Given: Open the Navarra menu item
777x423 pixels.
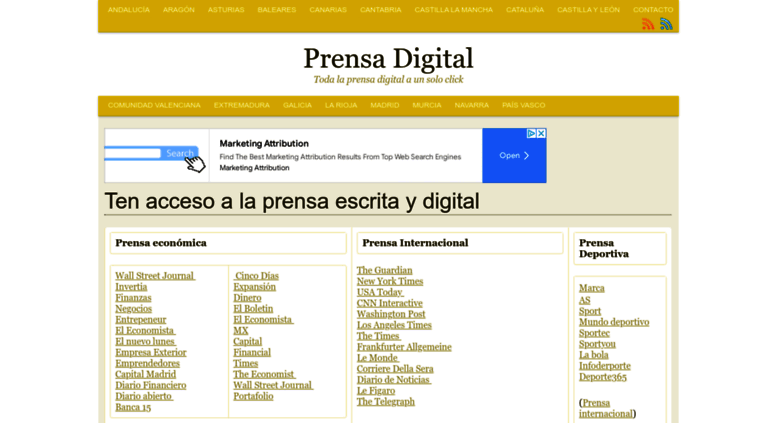Looking at the screenshot, I should (472, 105).
